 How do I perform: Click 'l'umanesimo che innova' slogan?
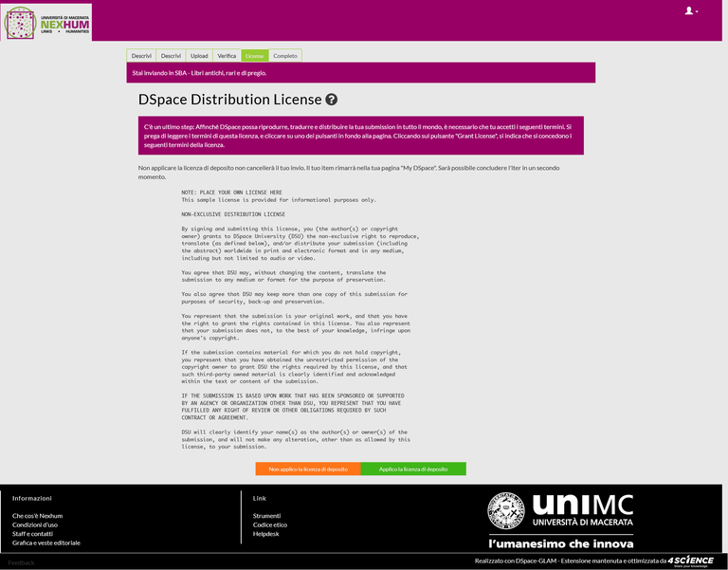point(561,543)
